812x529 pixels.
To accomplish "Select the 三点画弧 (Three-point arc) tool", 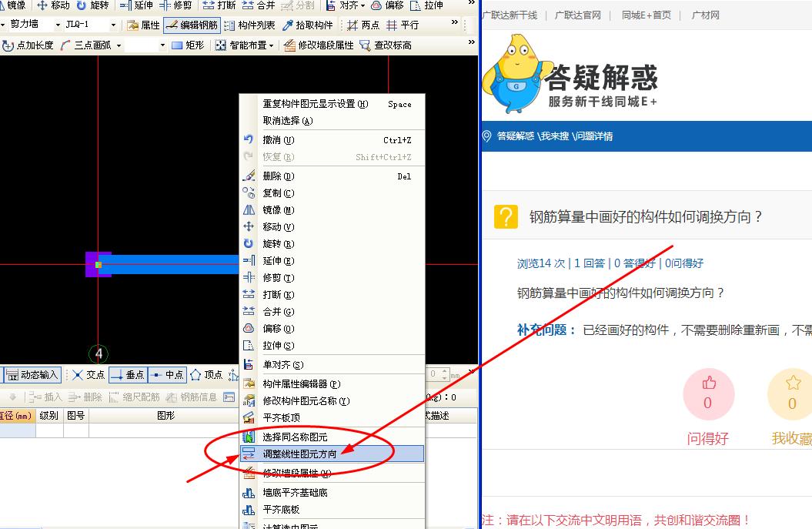I will [86, 45].
